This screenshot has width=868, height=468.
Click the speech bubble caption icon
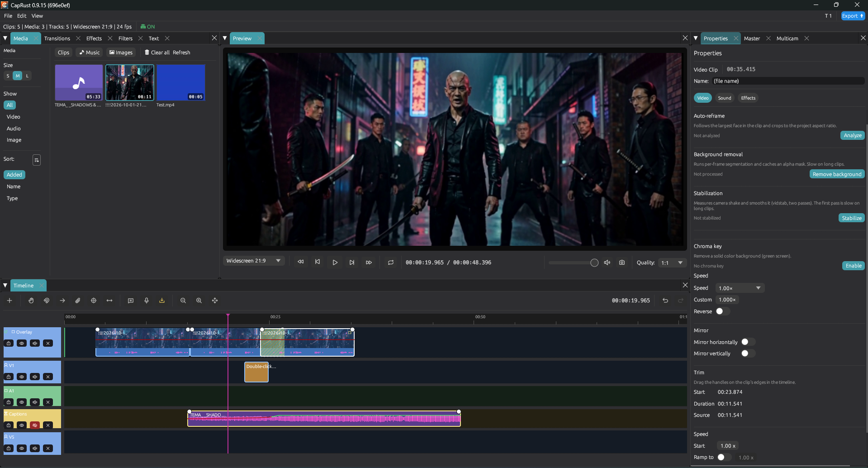coord(131,301)
